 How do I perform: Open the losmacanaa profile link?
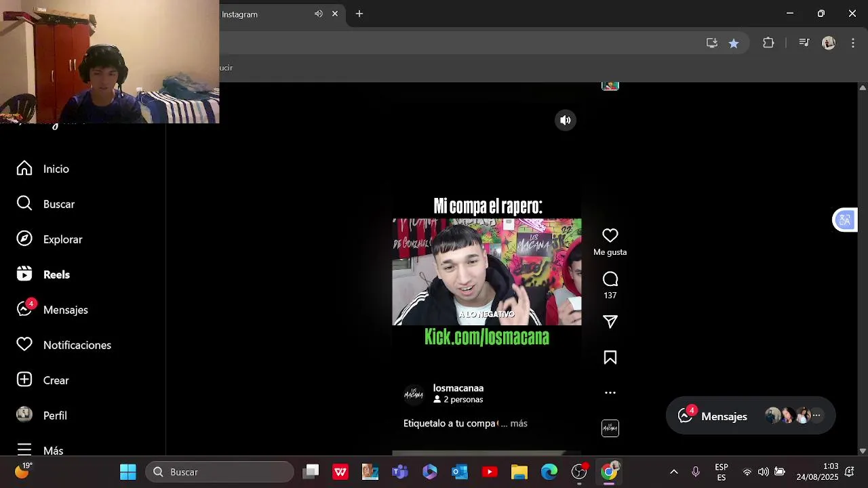458,388
